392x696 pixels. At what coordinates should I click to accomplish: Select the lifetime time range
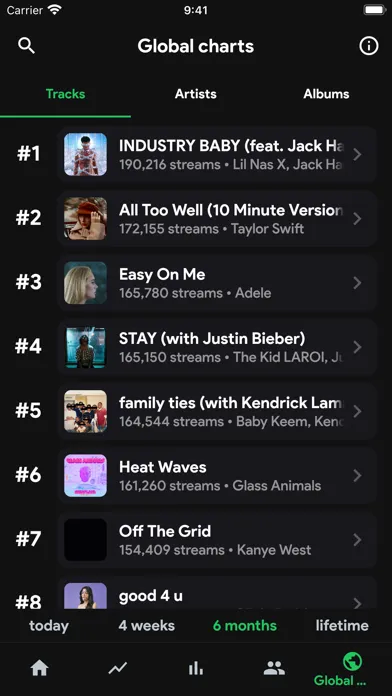342,626
